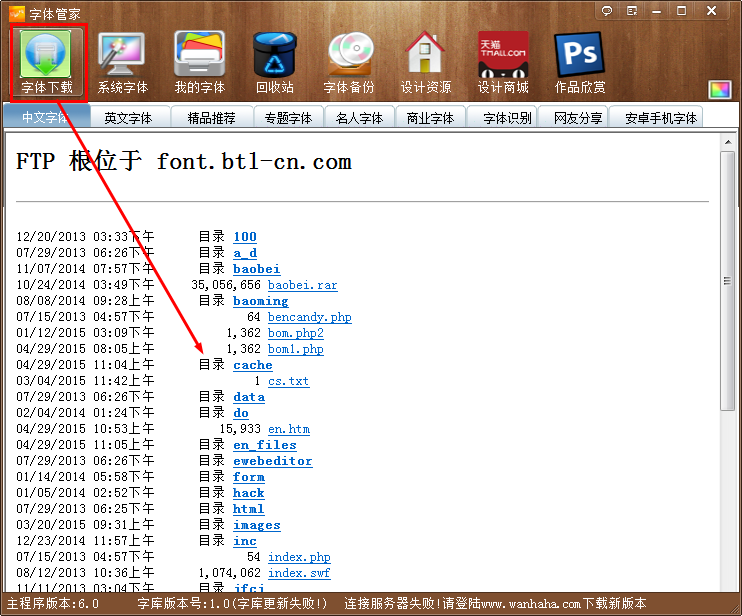Click the scrollbar up arrow

(728, 142)
